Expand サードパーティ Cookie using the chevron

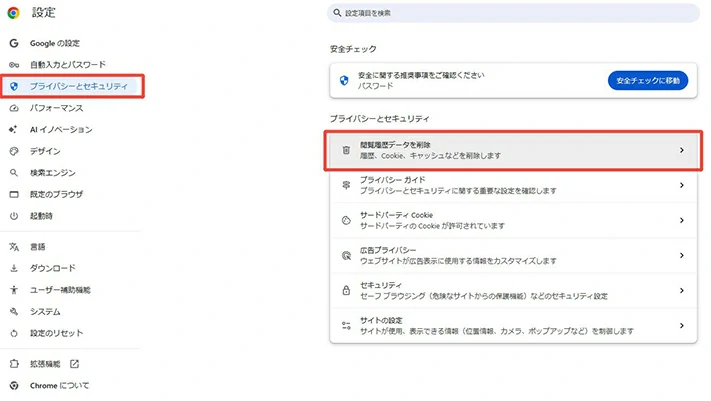click(x=681, y=220)
